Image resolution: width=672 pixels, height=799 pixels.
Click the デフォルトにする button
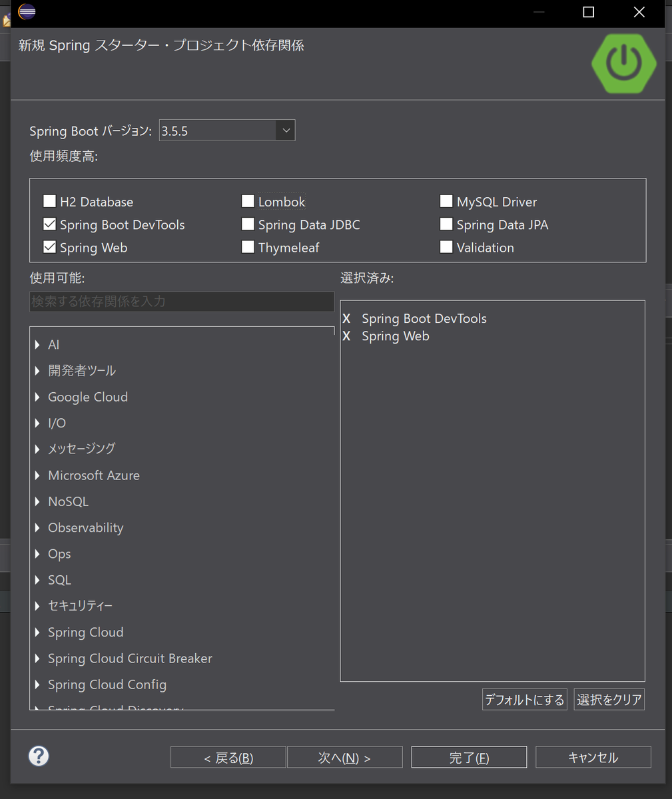click(x=525, y=700)
